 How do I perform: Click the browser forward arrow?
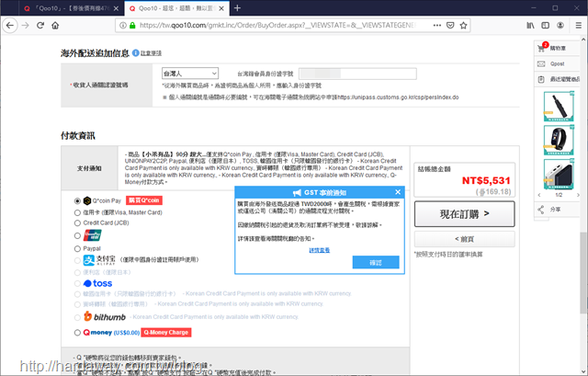tap(25, 26)
